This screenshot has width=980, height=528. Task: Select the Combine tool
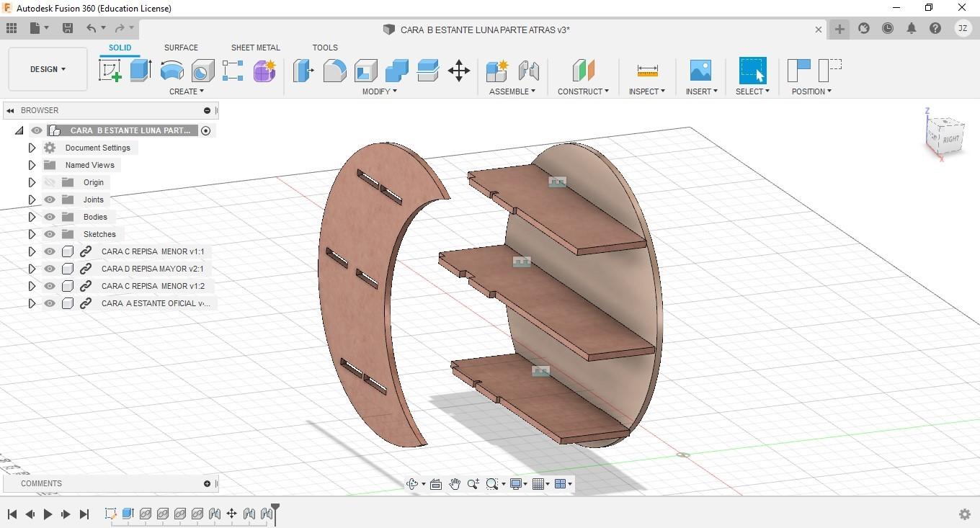(x=396, y=71)
